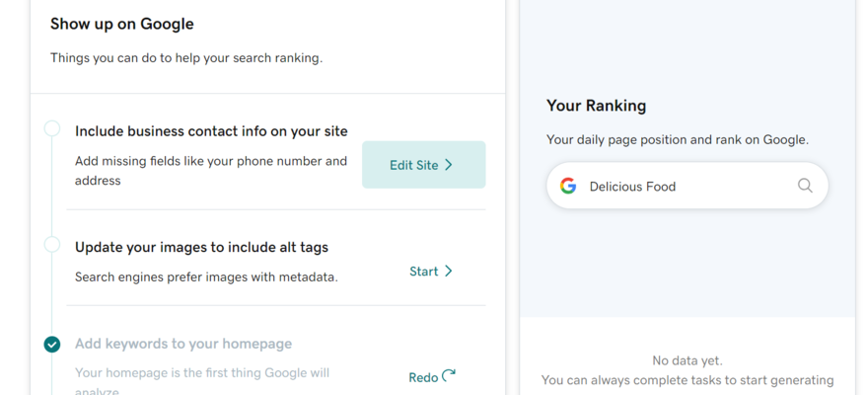Image resolution: width=868 pixels, height=395 pixels.
Task: Toggle the circle beside alt tags task
Action: 52,245
